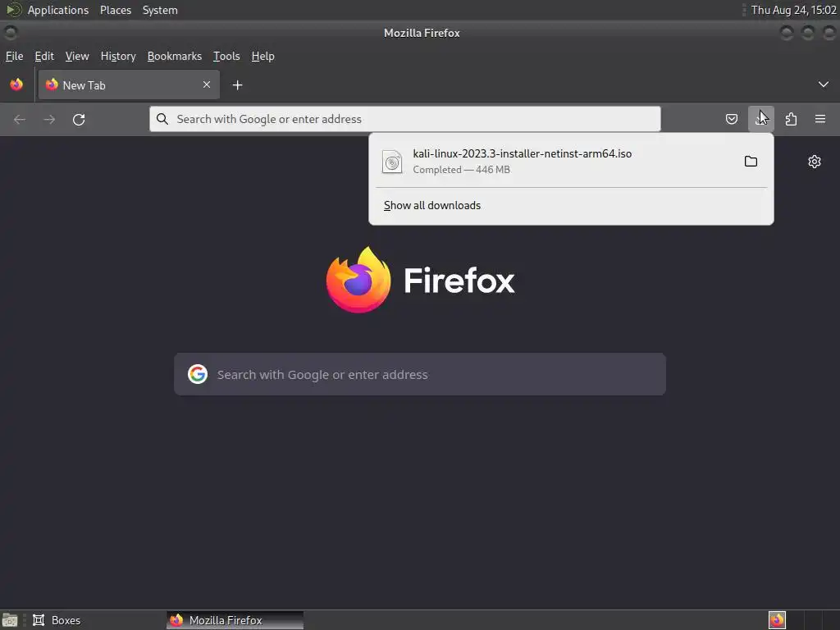Open the window menu button in title bar
This screenshot has height=630, width=840.
coord(11,33)
